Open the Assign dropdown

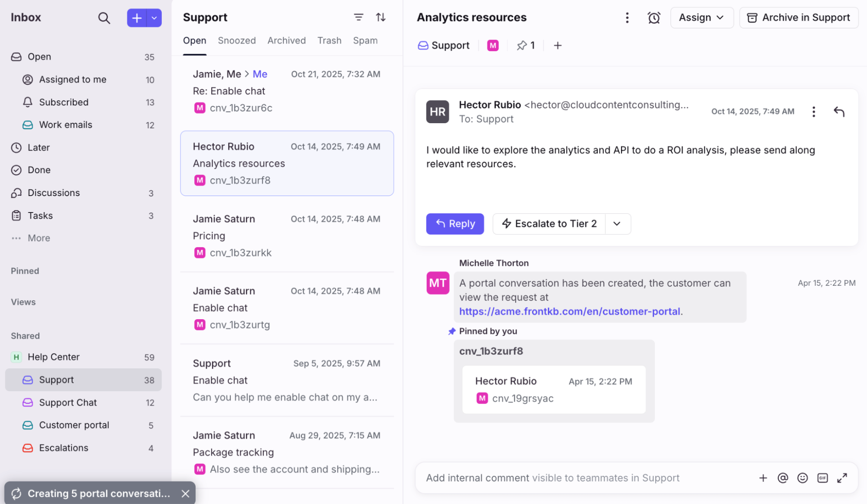coord(701,18)
